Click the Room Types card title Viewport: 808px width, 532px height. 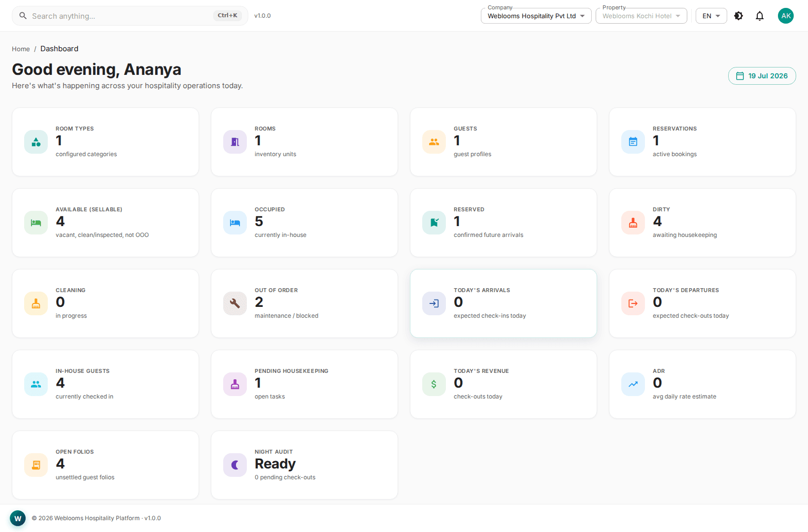74,129
